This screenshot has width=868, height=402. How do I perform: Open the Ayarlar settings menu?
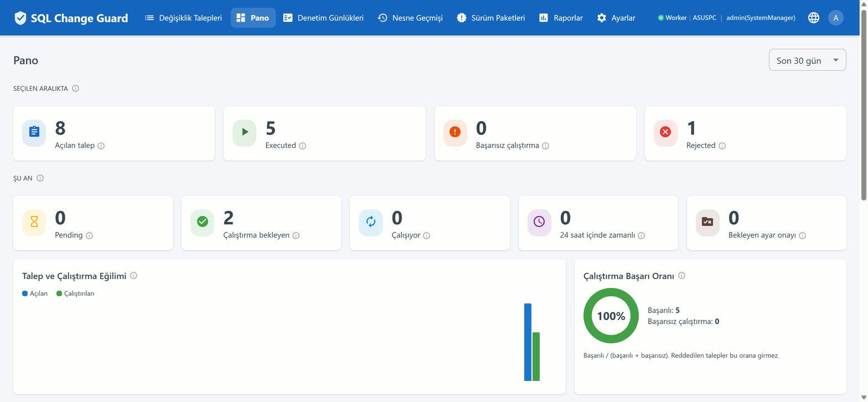616,18
